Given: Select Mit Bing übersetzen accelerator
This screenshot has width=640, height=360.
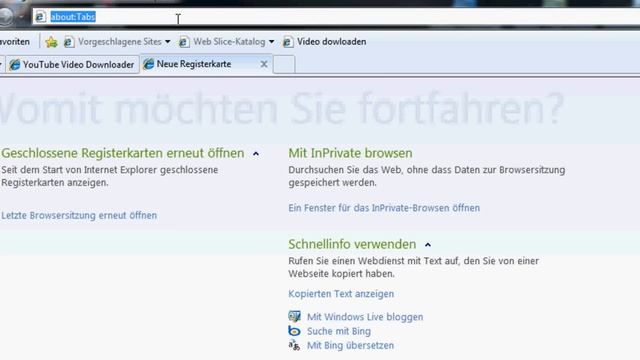Looking at the screenshot, I should click(350, 345).
